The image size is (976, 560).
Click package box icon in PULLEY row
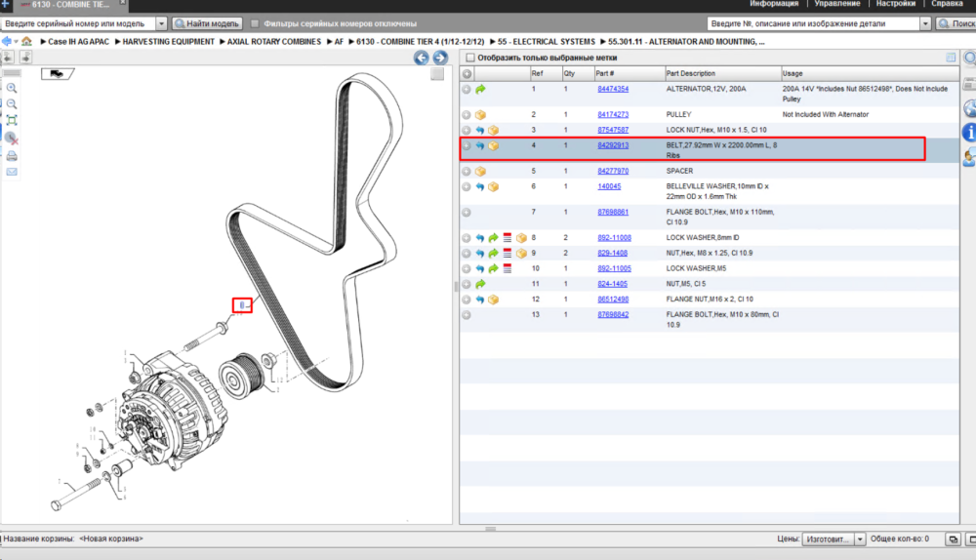(x=480, y=115)
